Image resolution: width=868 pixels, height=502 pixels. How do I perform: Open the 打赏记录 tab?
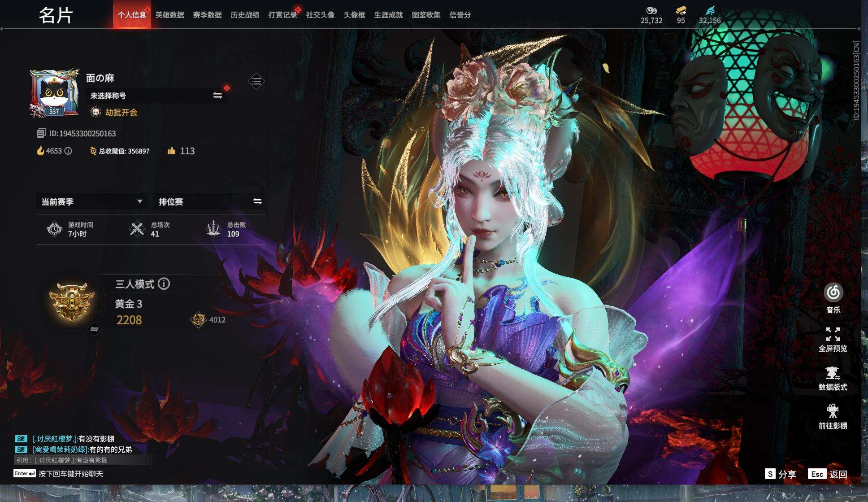tap(282, 15)
